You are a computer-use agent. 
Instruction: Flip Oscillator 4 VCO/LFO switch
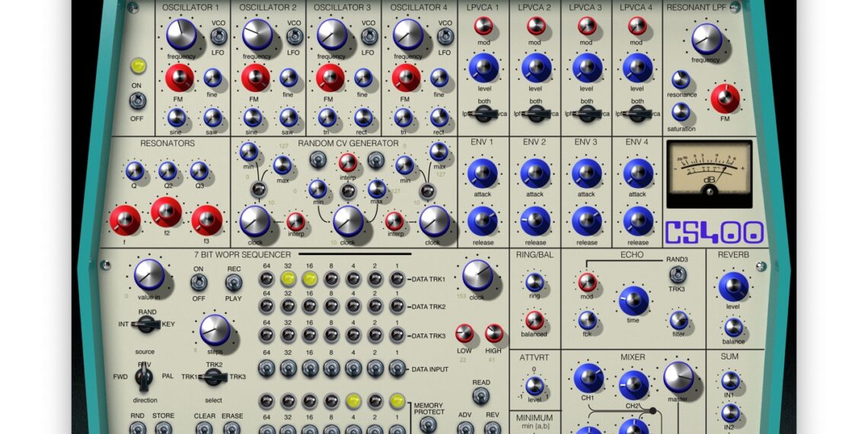pyautogui.click(x=445, y=37)
